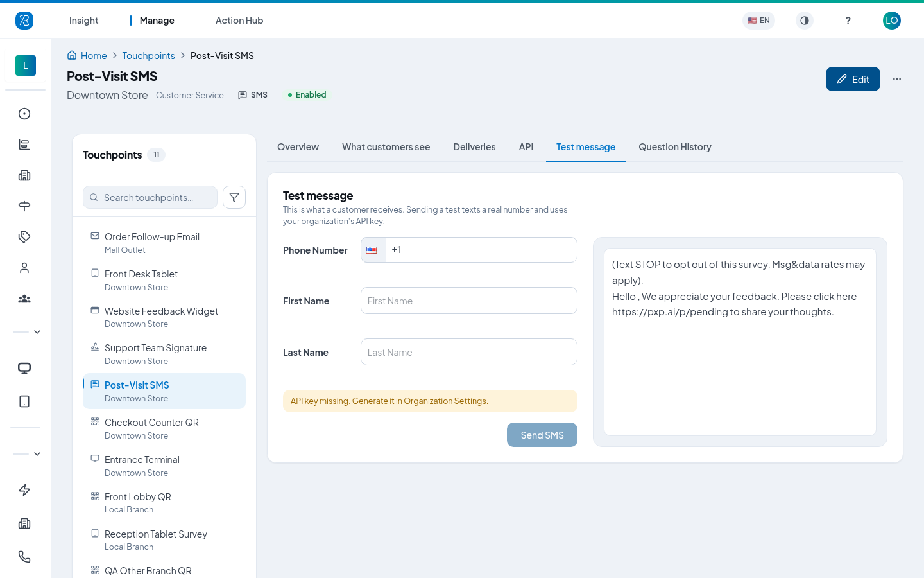
Task: Click the Phone Number input field
Action: point(481,250)
